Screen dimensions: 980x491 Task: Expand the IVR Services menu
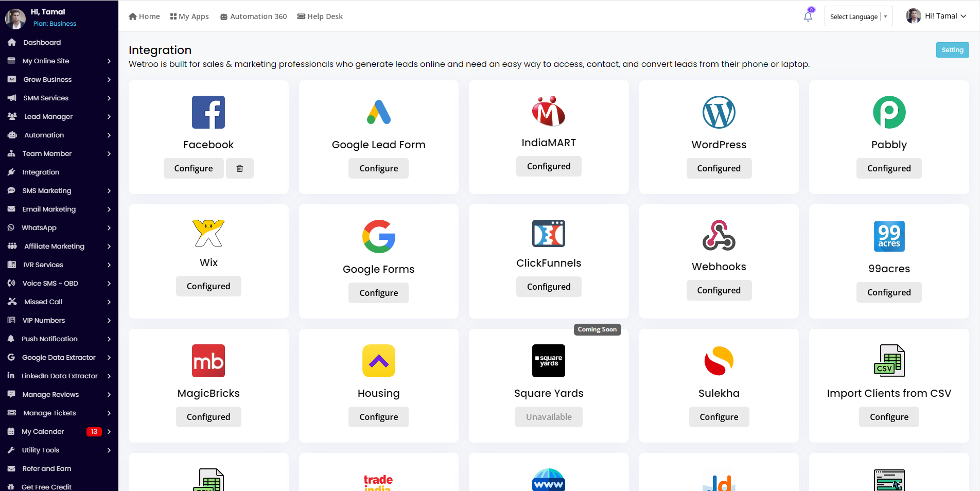[x=59, y=265]
